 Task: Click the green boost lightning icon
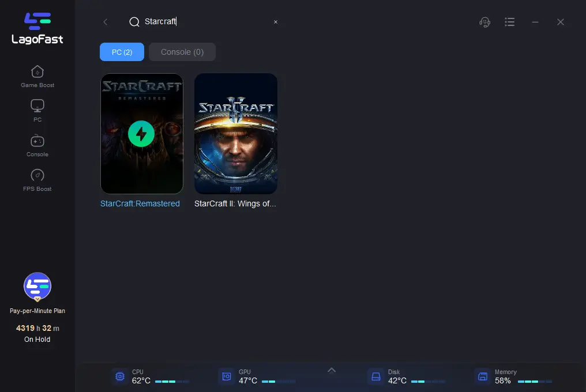click(x=141, y=134)
